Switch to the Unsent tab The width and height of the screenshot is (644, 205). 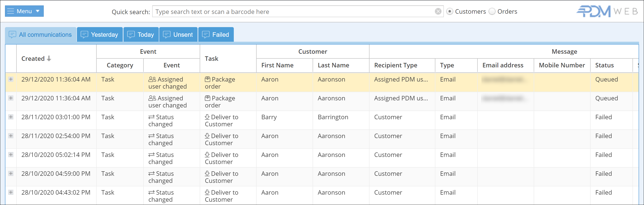(x=178, y=35)
